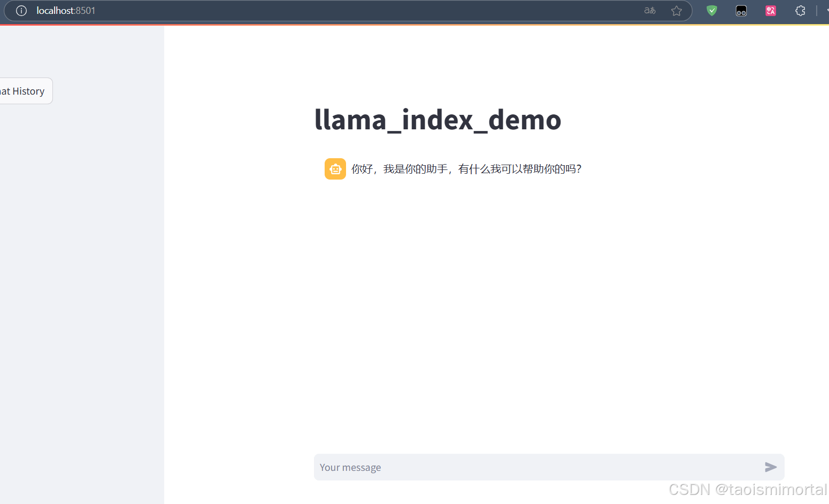Send the chat message via paper plane icon

[x=771, y=467]
